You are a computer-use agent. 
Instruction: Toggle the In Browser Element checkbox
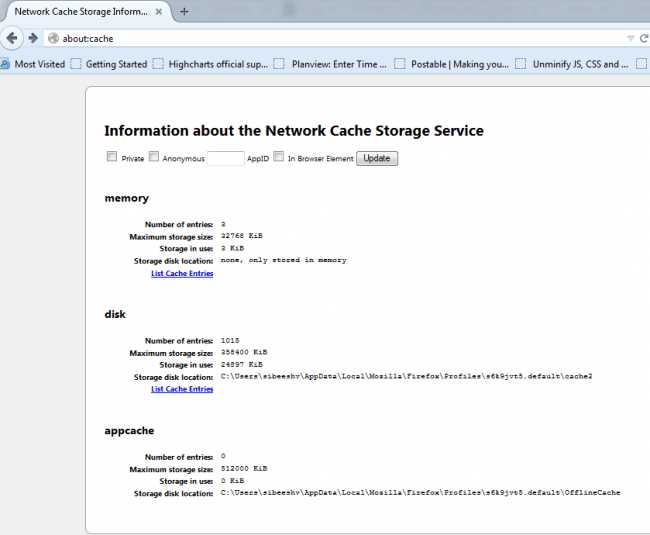[279, 156]
